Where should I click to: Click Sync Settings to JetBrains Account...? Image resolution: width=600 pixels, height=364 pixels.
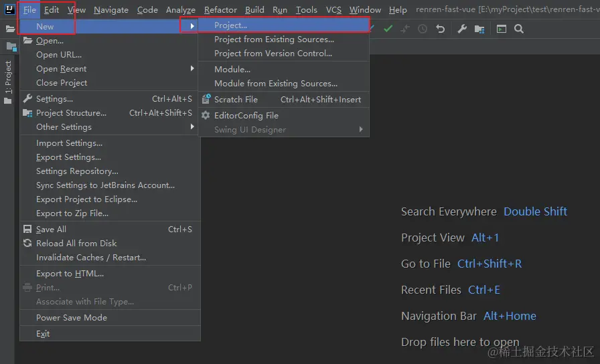click(x=110, y=185)
